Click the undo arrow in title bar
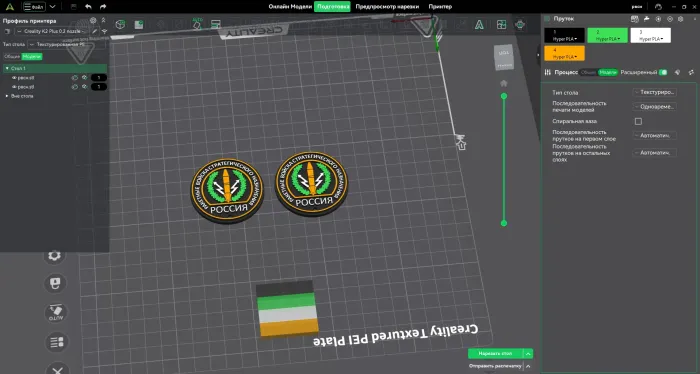 tap(88, 7)
